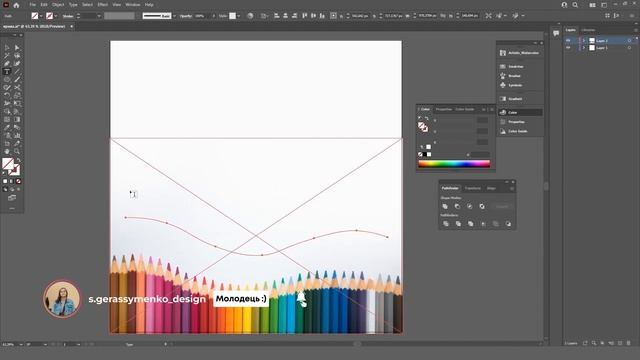Select the Scissors tool

pos(17,87)
